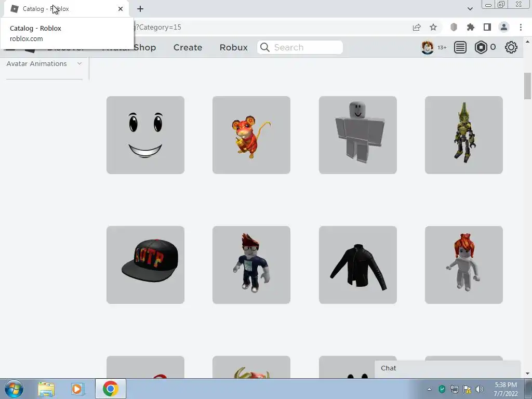Open the volume speaker tray icon

coord(480,389)
